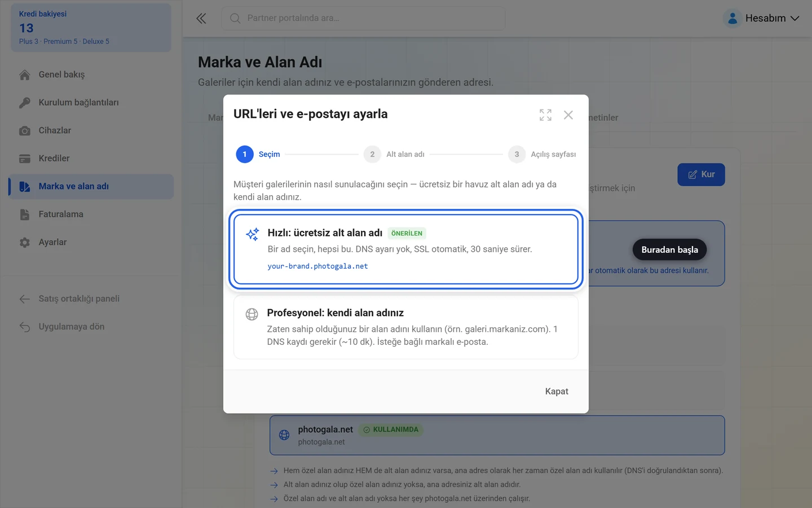Click the Buradan başla button

pos(669,249)
